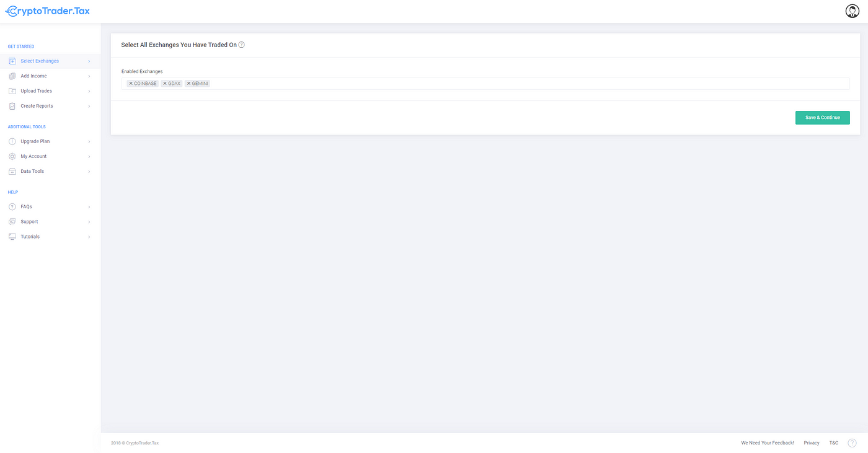Open the user avatar profile menu
The width and height of the screenshot is (868, 453).
(852, 11)
